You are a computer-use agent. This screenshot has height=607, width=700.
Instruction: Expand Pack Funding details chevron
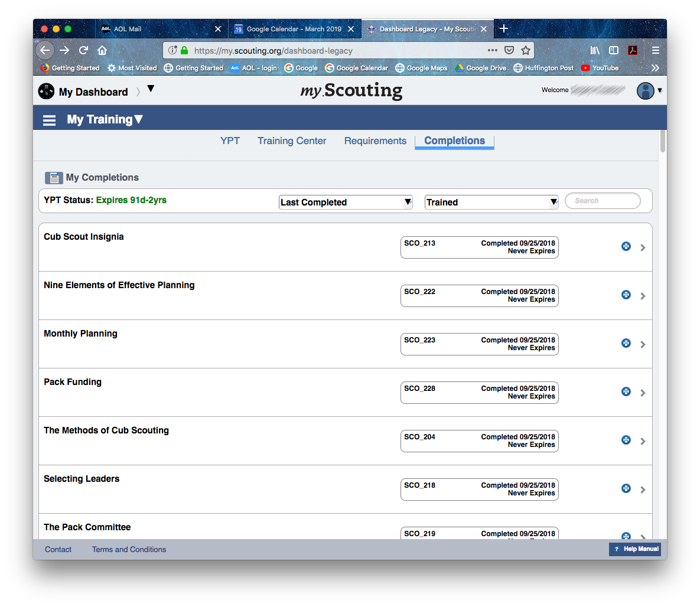point(643,393)
